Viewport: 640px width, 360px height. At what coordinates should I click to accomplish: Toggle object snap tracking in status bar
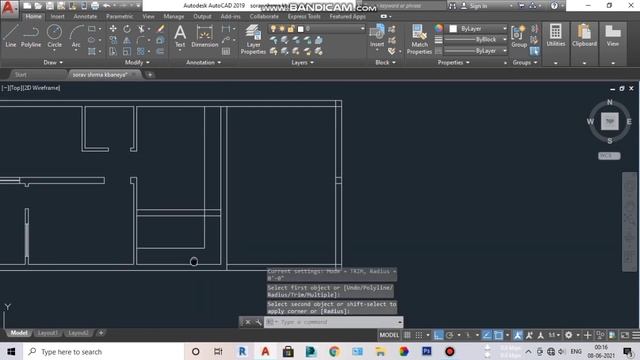[487, 335]
